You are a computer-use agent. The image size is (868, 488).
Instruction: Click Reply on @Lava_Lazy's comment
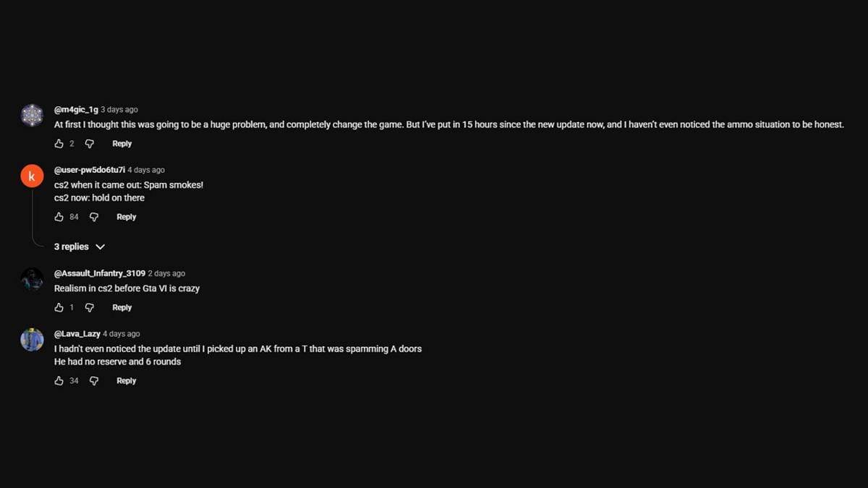point(126,380)
